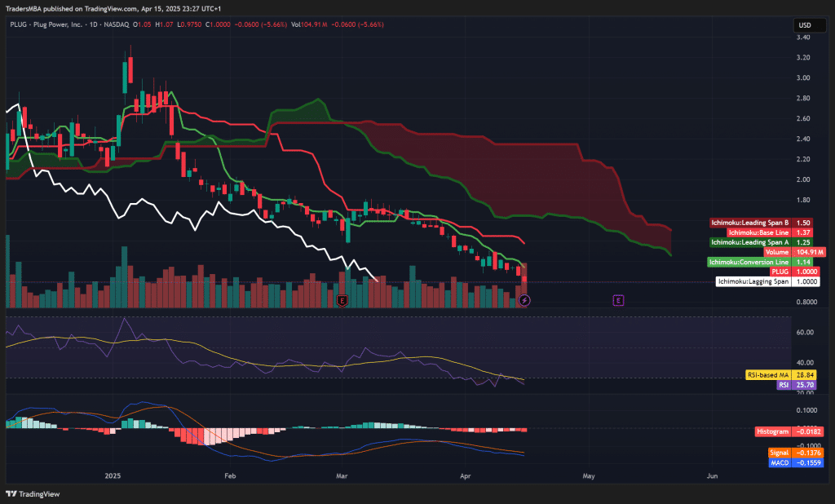835x504 pixels.
Task: Click the low value L0.9750
Action: pos(189,24)
